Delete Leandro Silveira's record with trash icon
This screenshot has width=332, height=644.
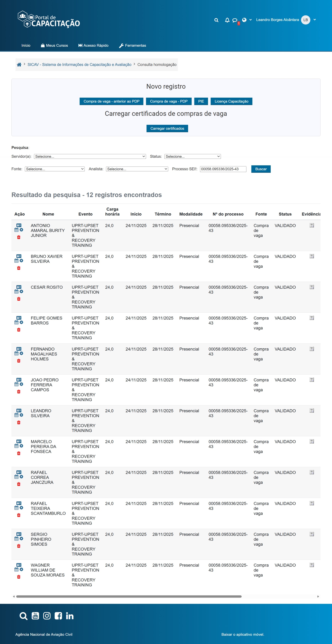tap(19, 423)
